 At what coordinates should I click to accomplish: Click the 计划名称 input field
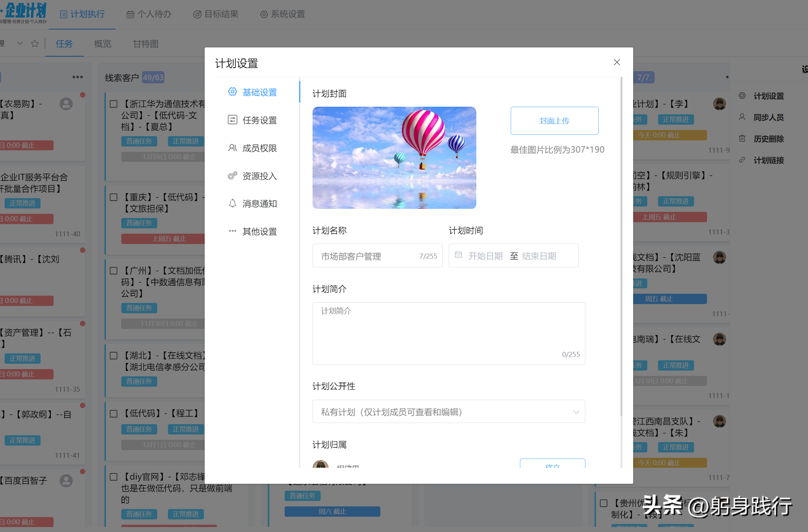[367, 256]
